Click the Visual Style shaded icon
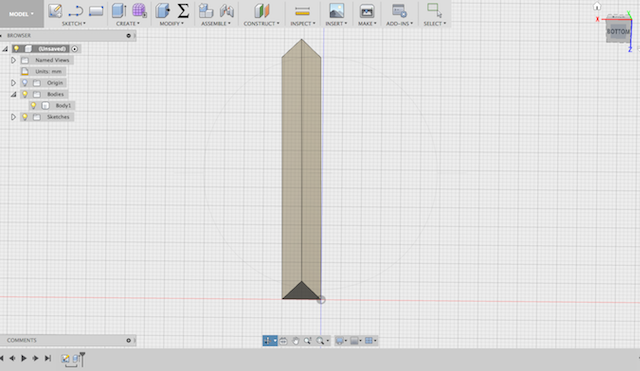 354,341
